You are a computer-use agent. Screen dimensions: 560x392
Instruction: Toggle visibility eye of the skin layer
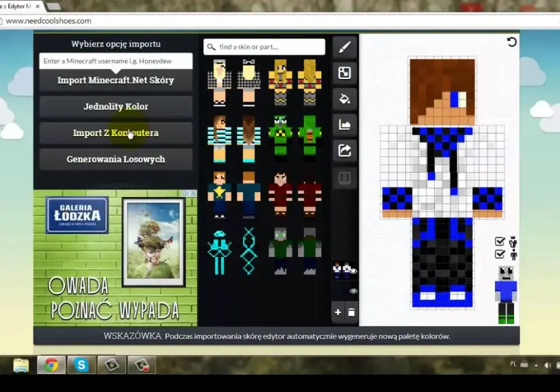click(353, 271)
